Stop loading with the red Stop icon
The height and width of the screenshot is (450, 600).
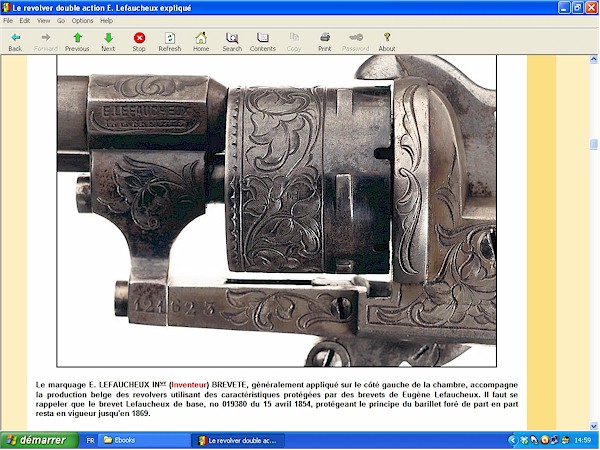click(x=139, y=38)
